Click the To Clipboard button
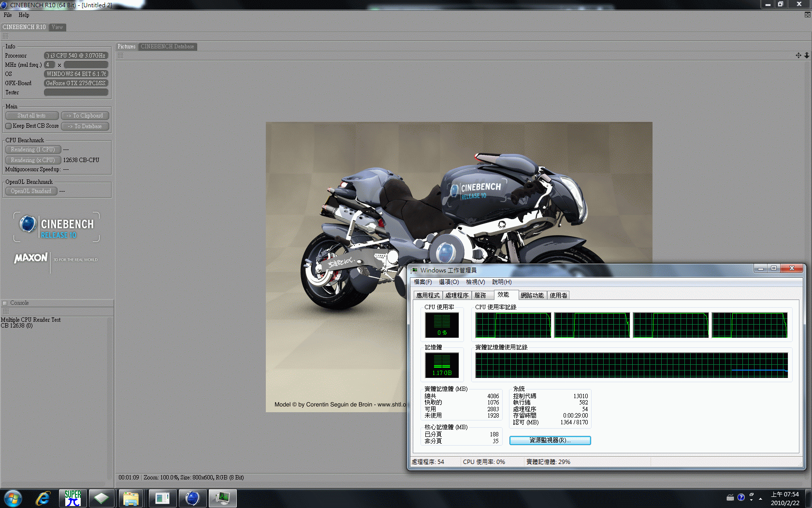This screenshot has height=508, width=812. [85, 116]
